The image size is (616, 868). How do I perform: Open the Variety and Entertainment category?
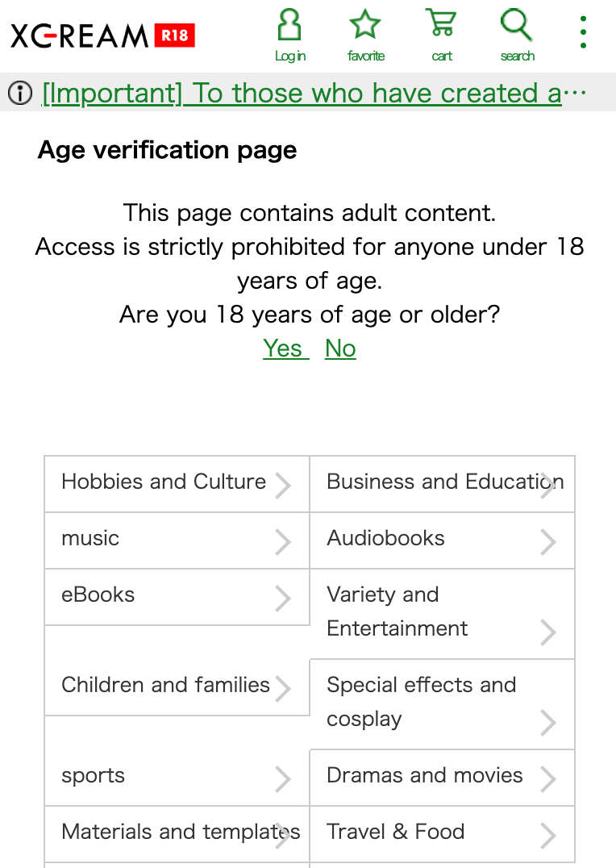[397, 611]
